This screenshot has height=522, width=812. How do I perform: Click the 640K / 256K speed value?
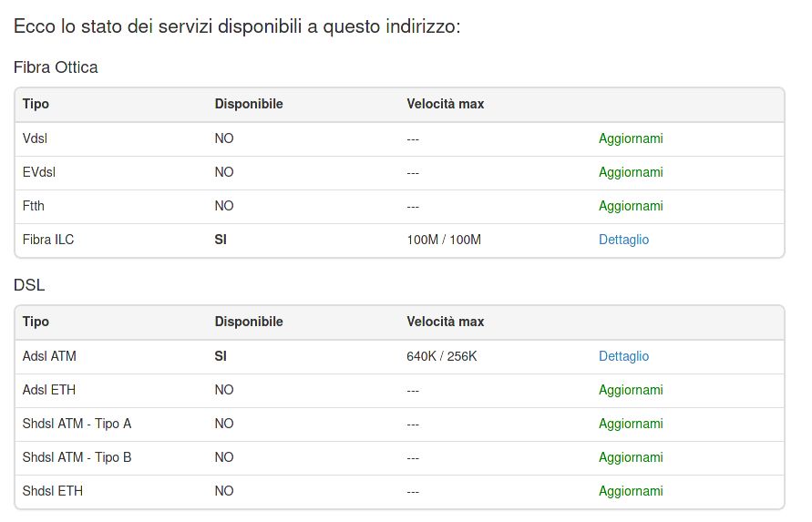pos(442,357)
